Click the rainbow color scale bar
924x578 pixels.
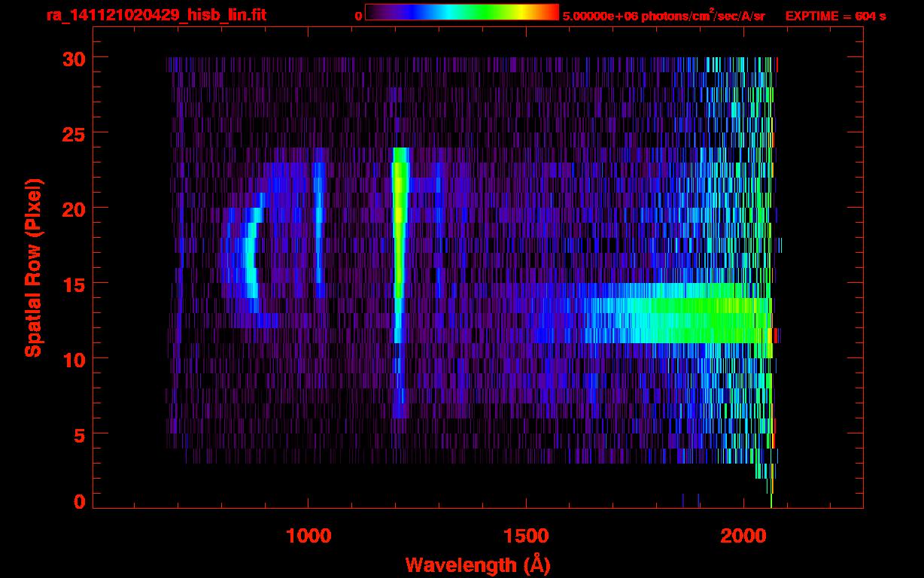pyautogui.click(x=462, y=12)
